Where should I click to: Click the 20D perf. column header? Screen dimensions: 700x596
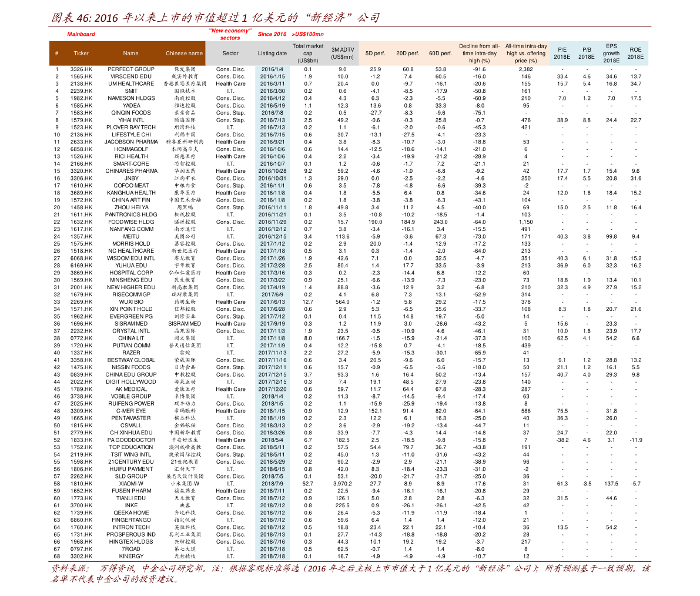(407, 53)
